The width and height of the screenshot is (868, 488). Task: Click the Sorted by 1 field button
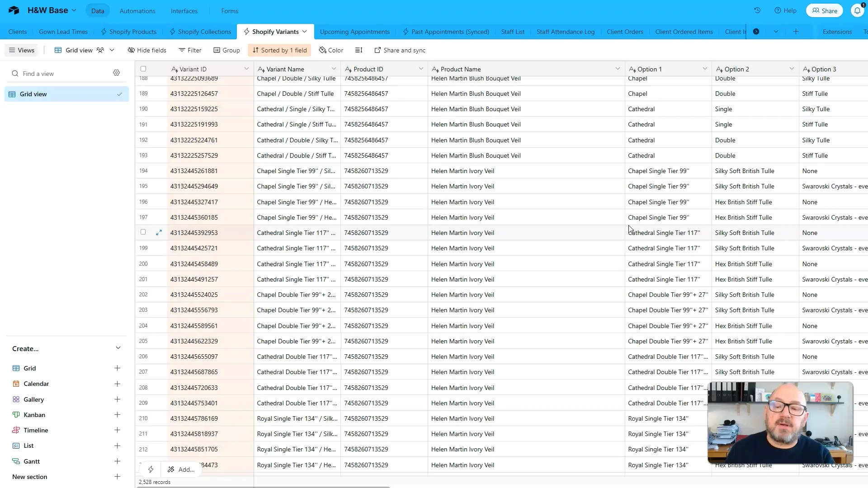[279, 50]
